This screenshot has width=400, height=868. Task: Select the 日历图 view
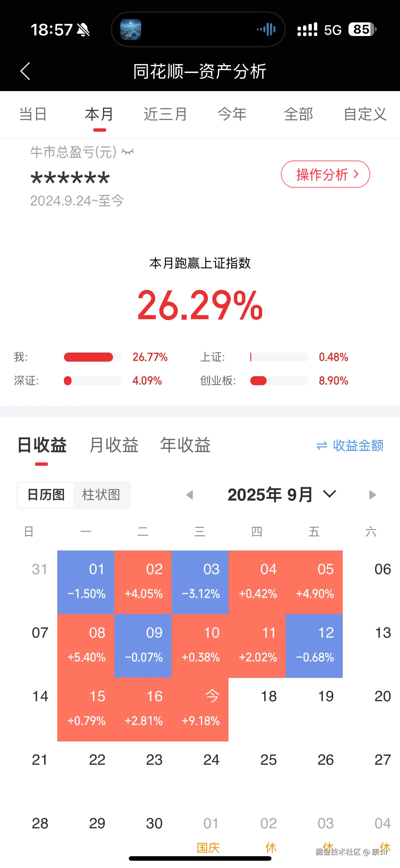click(x=46, y=495)
